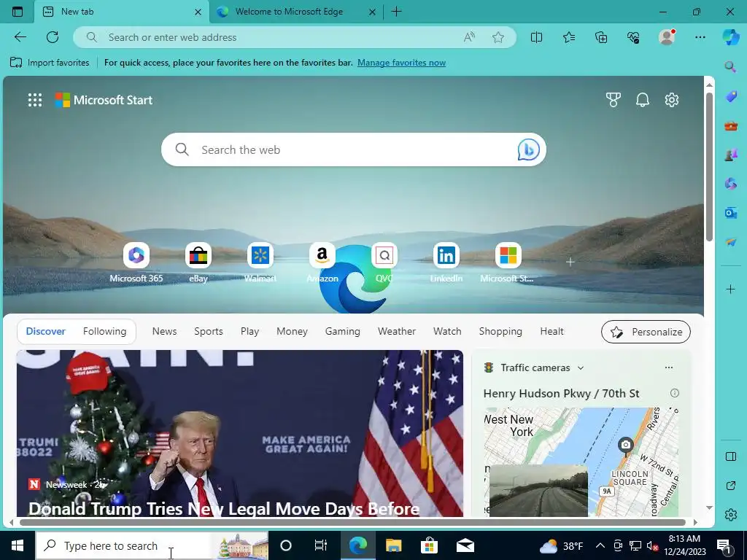Open Traffic cameras card more options
Viewport: 747px width, 560px height.
669,367
